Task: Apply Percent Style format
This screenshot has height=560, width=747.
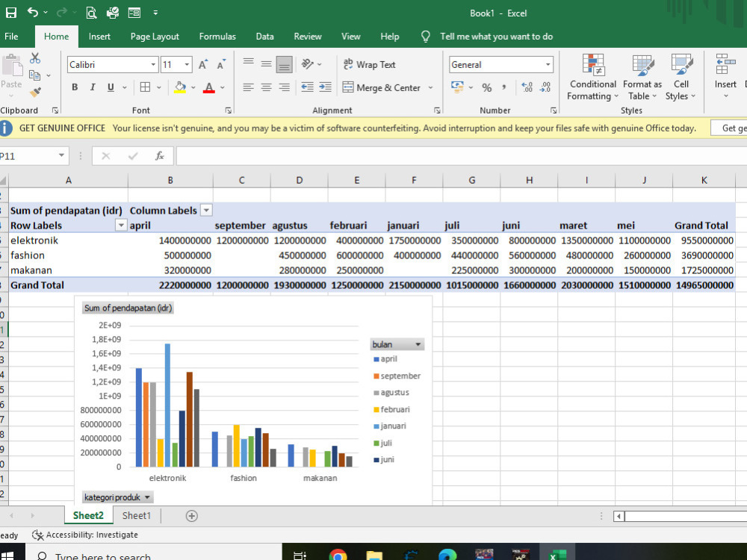Action: [486, 87]
